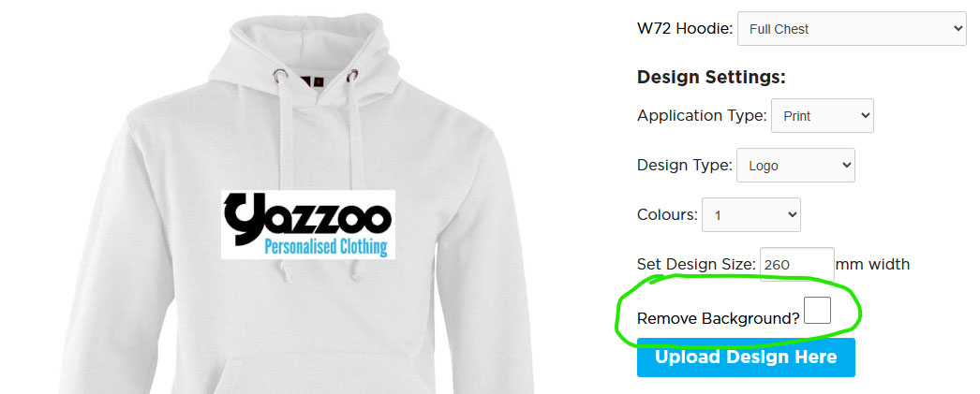The width and height of the screenshot is (980, 394).
Task: Tick the Remove Background checkbox
Action: pyautogui.click(x=818, y=311)
